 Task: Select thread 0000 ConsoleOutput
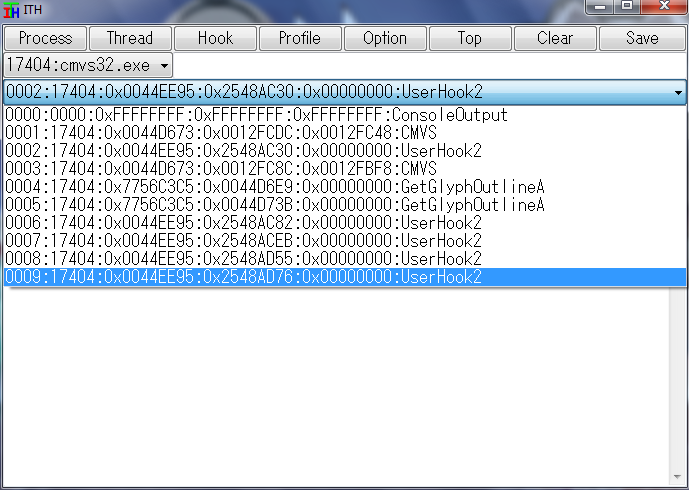pos(345,115)
